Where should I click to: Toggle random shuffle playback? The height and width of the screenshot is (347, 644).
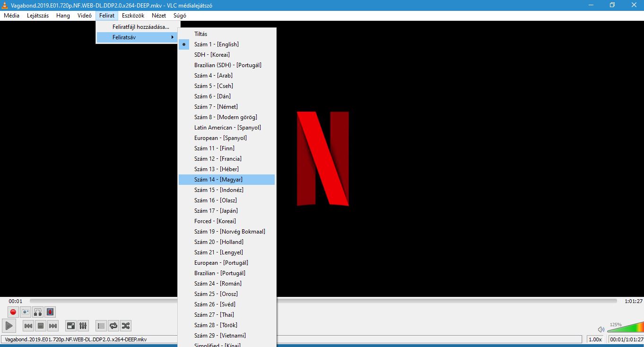tap(126, 326)
